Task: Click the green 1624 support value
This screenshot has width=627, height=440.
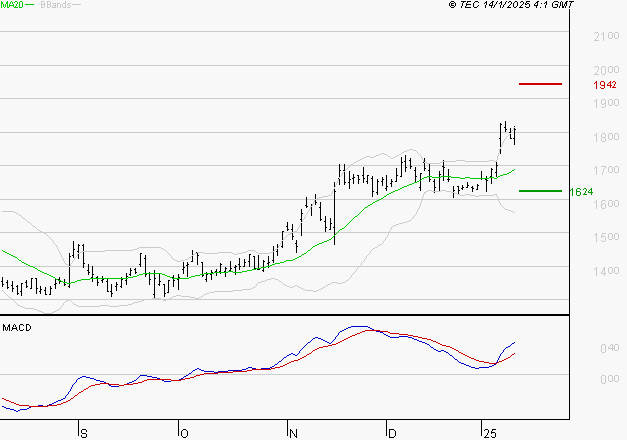Action: pyautogui.click(x=581, y=192)
